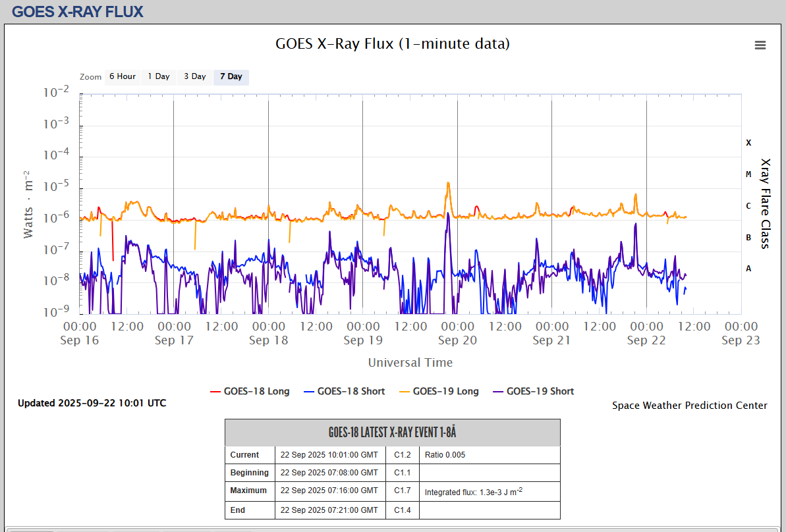Click the orange flare peak near Sep 20
This screenshot has height=532, width=786.
[449, 184]
